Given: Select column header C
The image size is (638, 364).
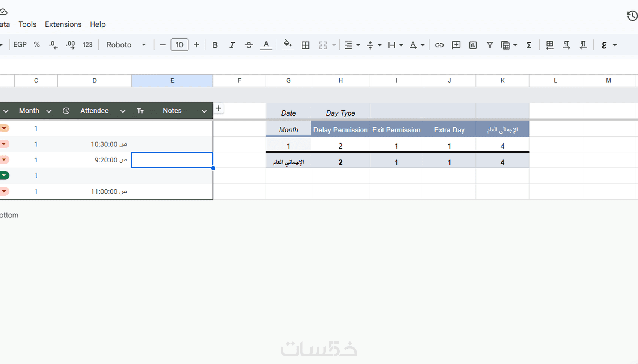Looking at the screenshot, I should (x=36, y=80).
